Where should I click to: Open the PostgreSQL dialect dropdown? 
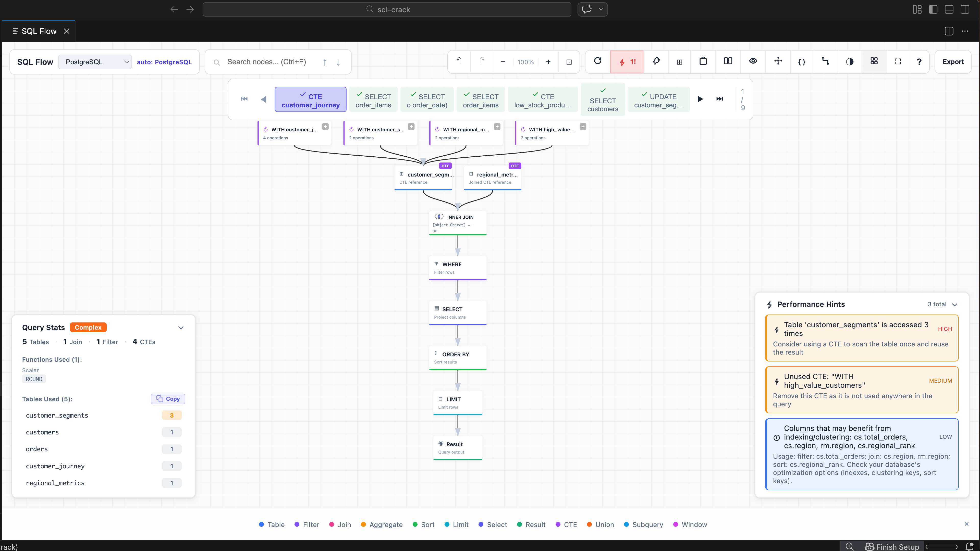point(95,61)
